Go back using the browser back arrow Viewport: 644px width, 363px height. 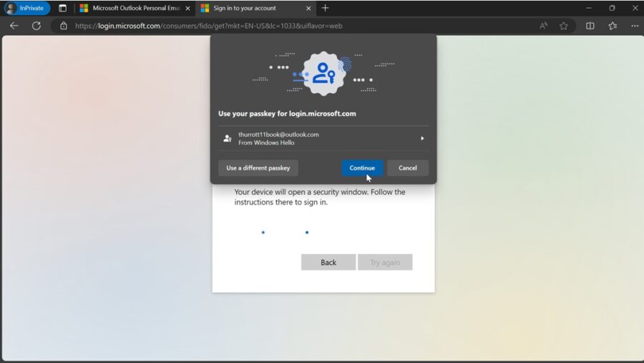pos(14,26)
